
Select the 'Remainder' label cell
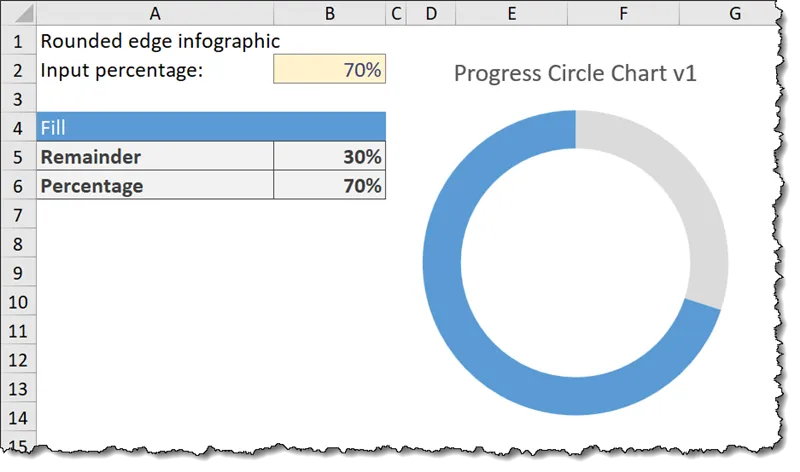click(x=155, y=157)
